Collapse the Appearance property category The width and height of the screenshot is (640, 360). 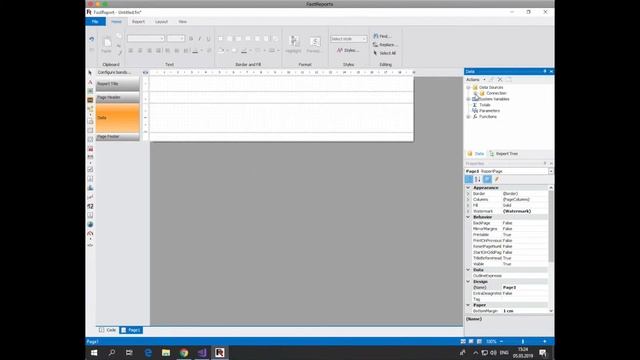tap(468, 188)
